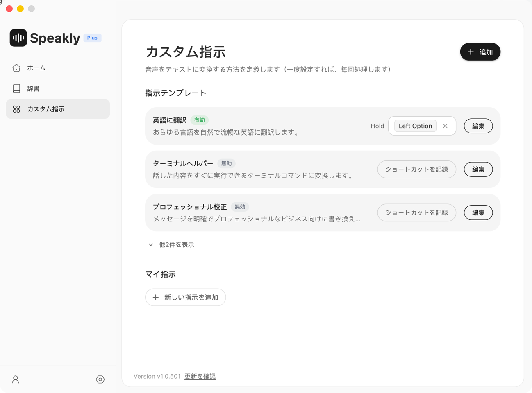Click the Left Option shortcut key chip
The height and width of the screenshot is (393, 532).
click(x=415, y=126)
